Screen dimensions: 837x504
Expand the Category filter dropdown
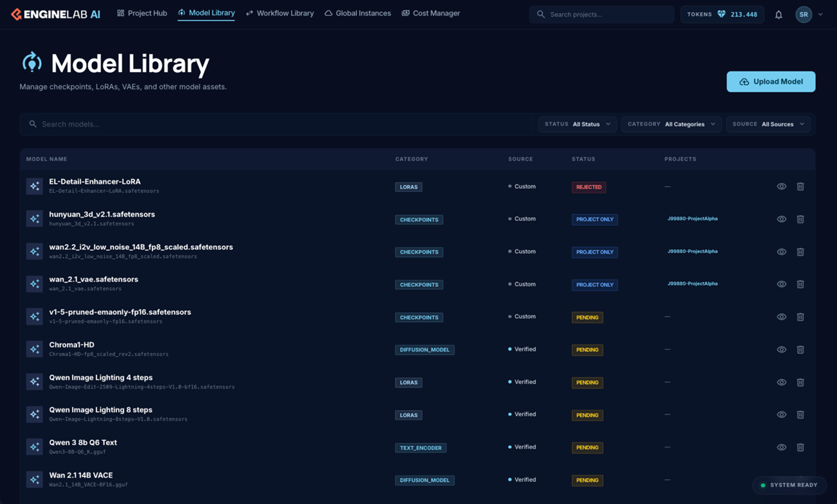671,124
